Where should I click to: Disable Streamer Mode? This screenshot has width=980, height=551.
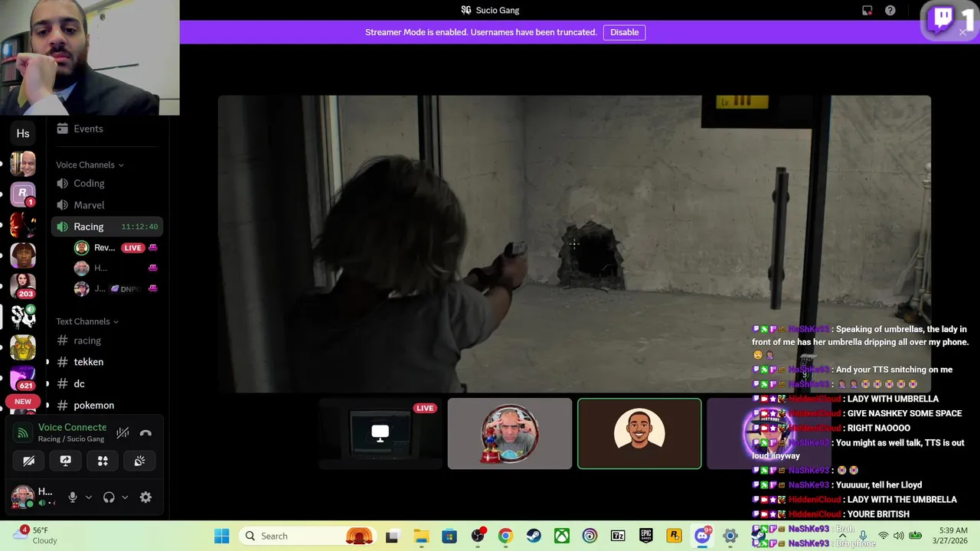[x=624, y=32]
